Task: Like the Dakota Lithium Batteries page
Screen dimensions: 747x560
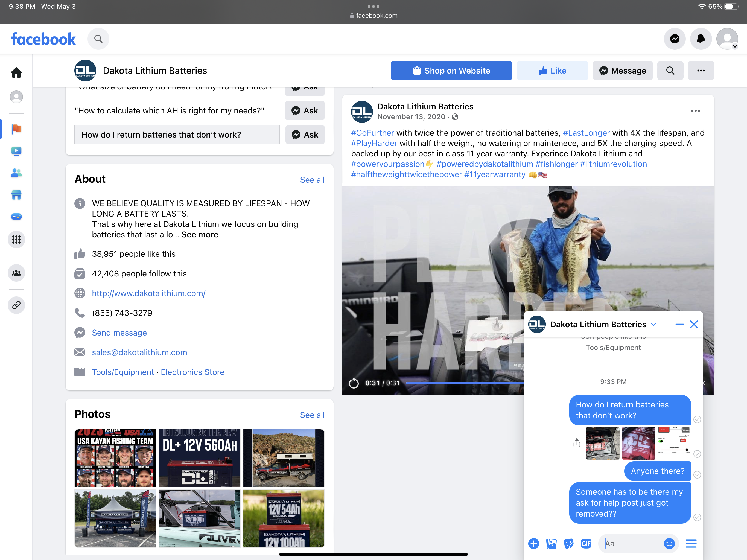Action: pos(552,71)
